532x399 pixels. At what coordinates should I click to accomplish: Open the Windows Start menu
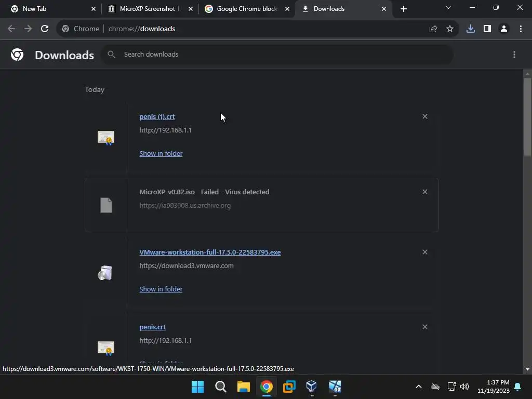point(197,387)
